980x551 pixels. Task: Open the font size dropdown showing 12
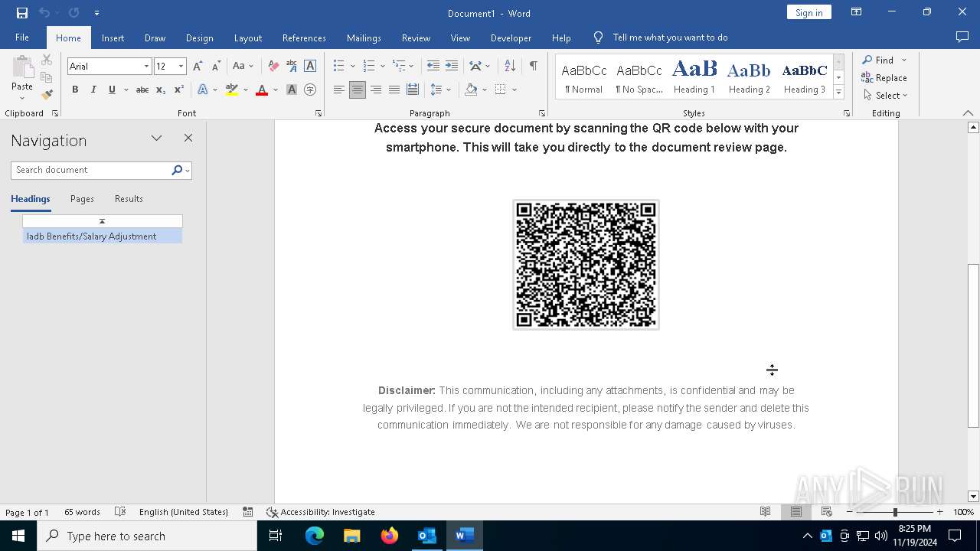[181, 67]
